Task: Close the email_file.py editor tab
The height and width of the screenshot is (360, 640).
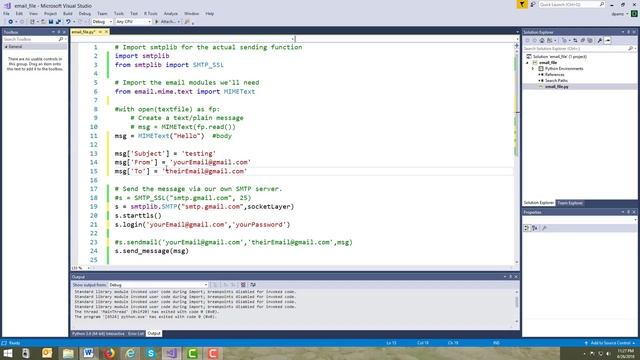Action: pyautogui.click(x=106, y=32)
